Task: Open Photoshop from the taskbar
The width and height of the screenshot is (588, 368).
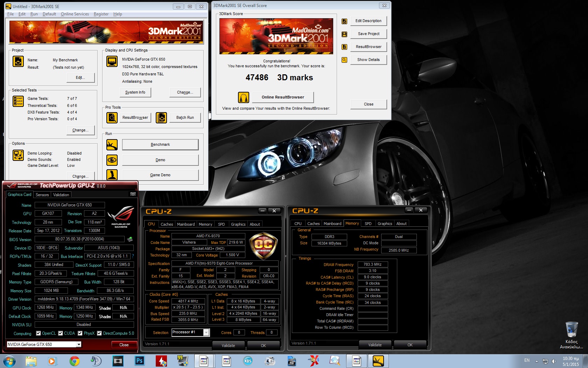Action: [x=139, y=361]
